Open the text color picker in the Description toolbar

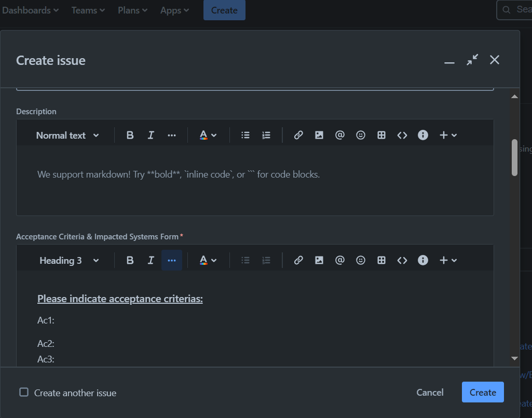[208, 135]
